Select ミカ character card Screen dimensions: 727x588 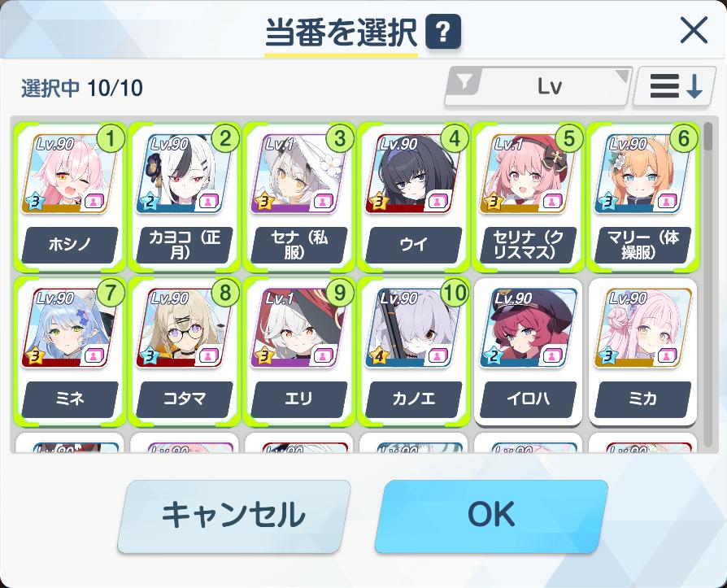tap(642, 351)
